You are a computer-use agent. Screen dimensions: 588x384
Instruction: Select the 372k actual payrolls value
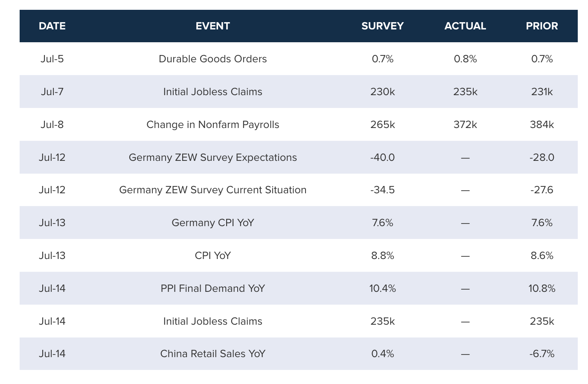coord(465,125)
